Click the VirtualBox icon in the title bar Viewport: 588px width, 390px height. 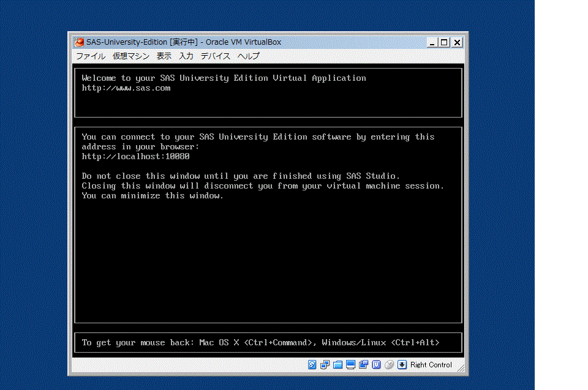(79, 42)
